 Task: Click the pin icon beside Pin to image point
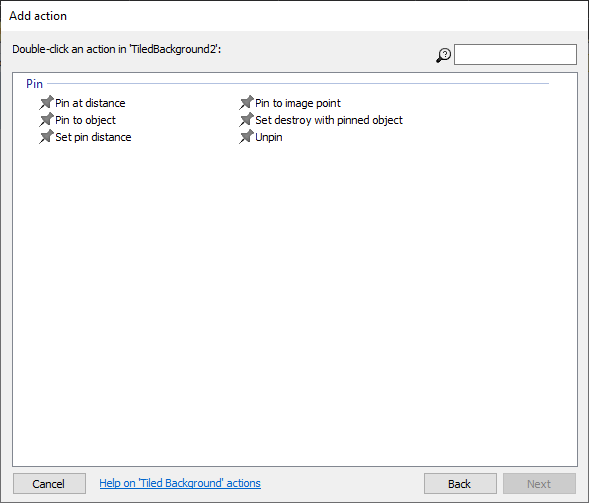pos(246,103)
